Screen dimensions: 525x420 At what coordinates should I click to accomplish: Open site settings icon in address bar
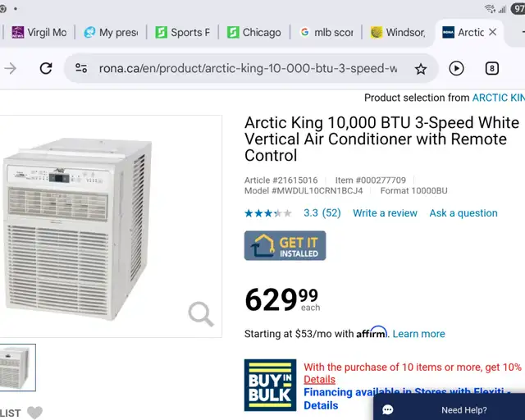click(x=81, y=68)
